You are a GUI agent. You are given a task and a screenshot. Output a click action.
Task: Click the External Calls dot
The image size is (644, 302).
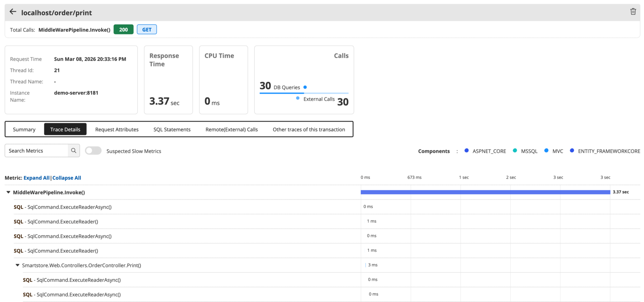point(297,98)
